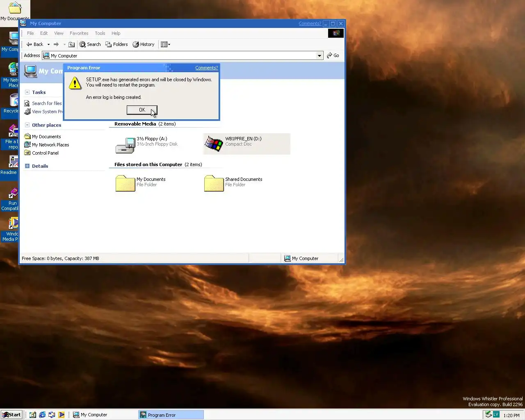Open the File menu
Image resolution: width=525 pixels, height=420 pixels.
pyautogui.click(x=30, y=33)
